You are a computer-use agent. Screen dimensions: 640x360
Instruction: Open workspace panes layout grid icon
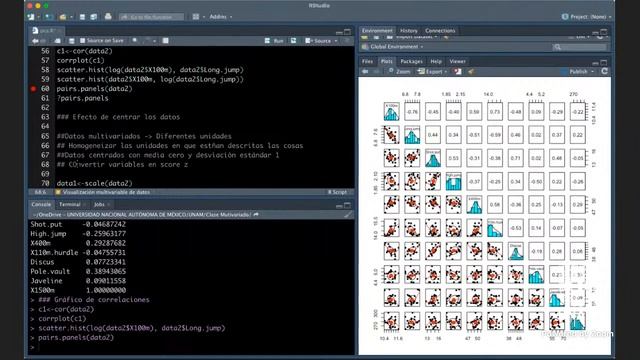pyautogui.click(x=196, y=17)
